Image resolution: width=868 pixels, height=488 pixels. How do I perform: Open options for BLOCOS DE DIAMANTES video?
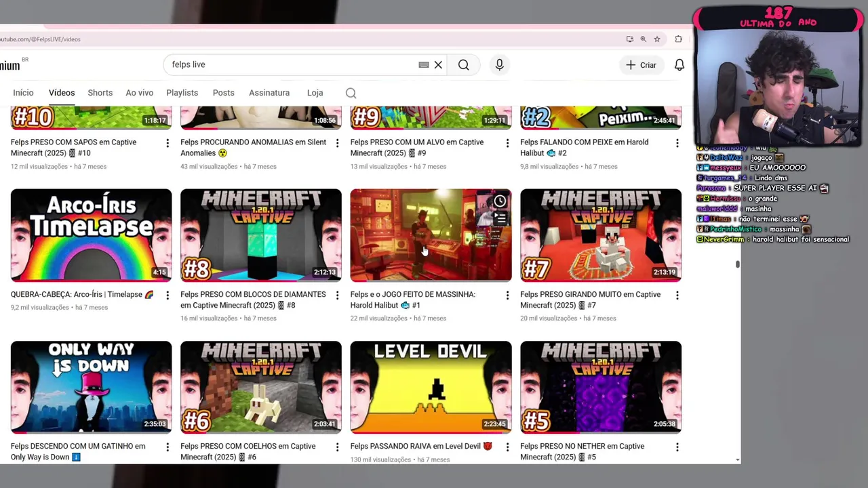(x=337, y=296)
